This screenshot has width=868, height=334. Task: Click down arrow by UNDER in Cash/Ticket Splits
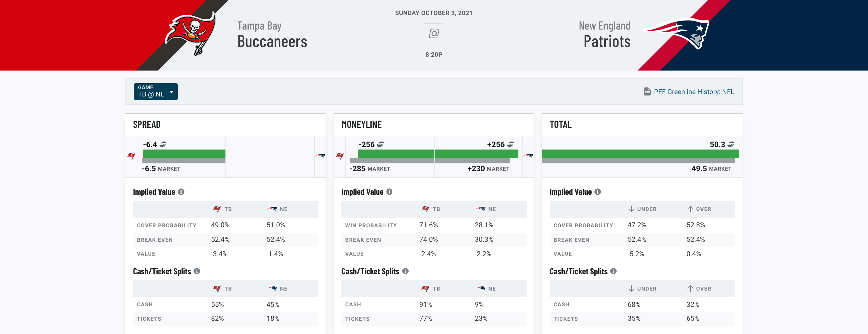click(x=631, y=288)
